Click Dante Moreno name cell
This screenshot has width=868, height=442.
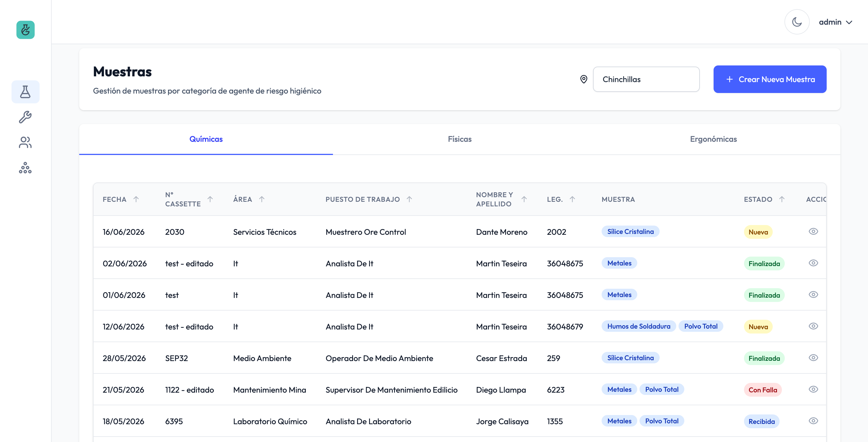pyautogui.click(x=501, y=232)
